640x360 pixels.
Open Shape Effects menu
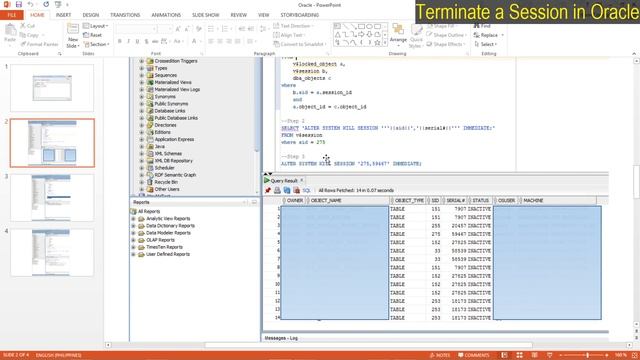(x=446, y=44)
